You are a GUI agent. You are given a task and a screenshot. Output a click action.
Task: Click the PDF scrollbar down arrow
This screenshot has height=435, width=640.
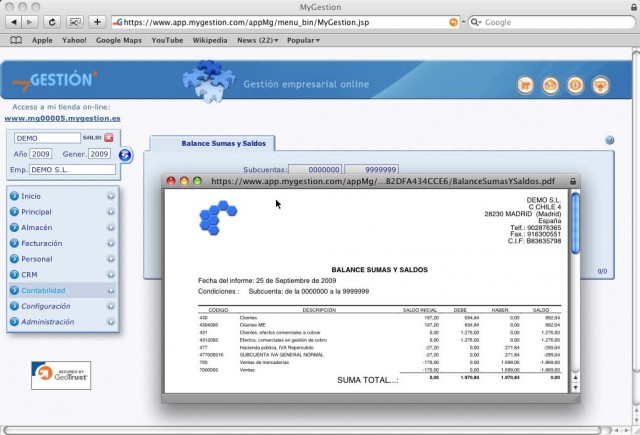(x=575, y=388)
